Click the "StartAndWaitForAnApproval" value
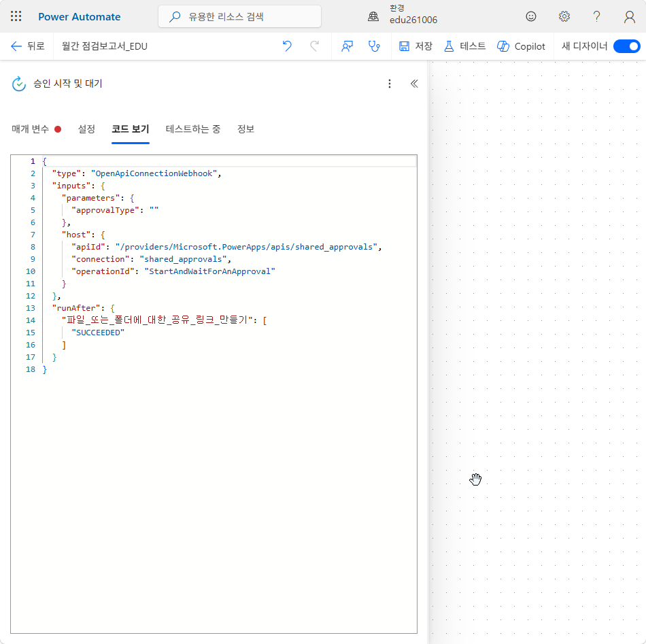This screenshot has width=646, height=644. (209, 271)
